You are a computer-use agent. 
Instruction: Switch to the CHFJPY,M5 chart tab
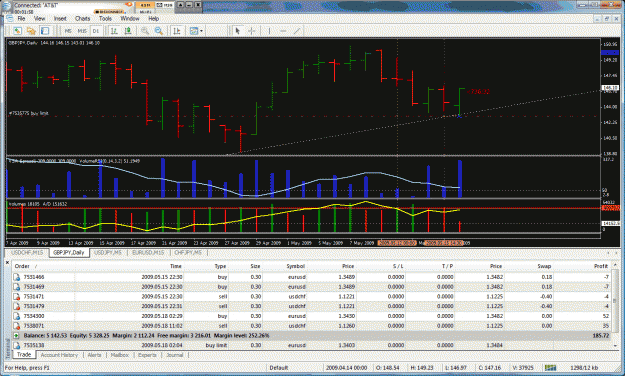point(188,253)
